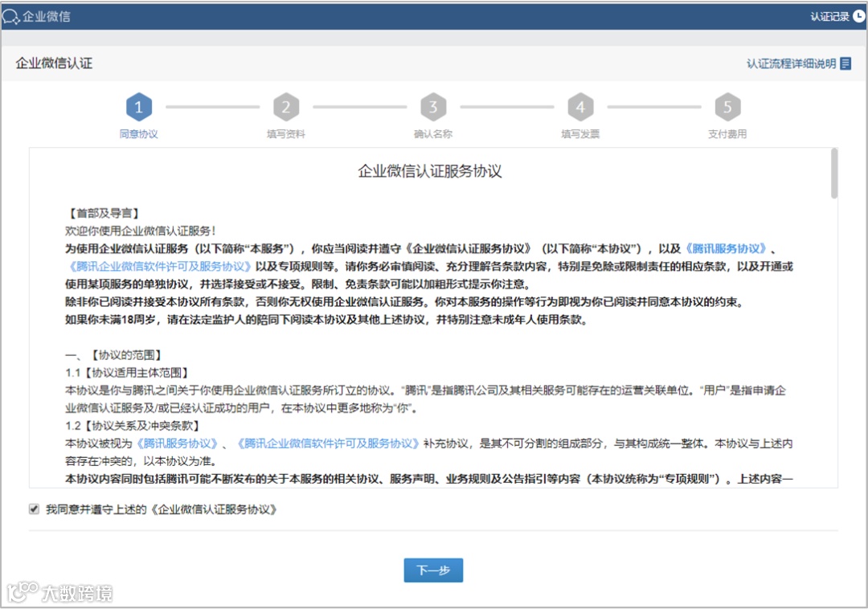Viewport: 868px width, 609px height.
Task: Click the 下一步 button
Action: 433,570
